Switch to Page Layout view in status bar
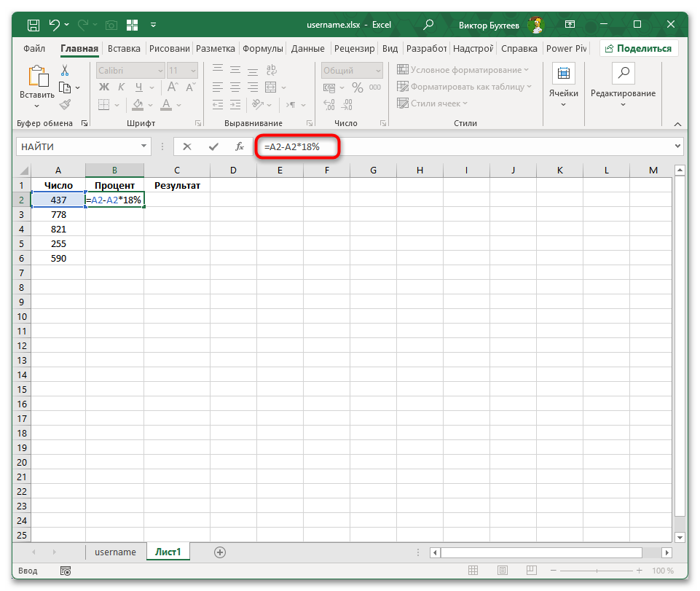The image size is (700, 591). 502,571
